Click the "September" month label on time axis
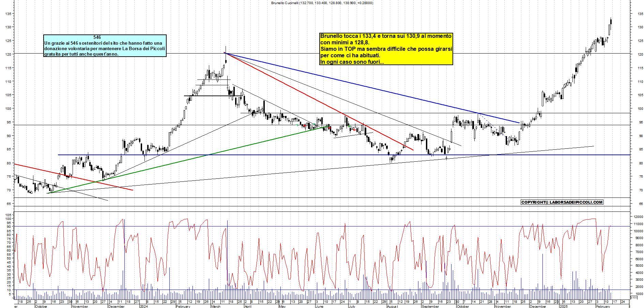Image resolution: width=644 pixels, height=308 pixels. click(430, 306)
